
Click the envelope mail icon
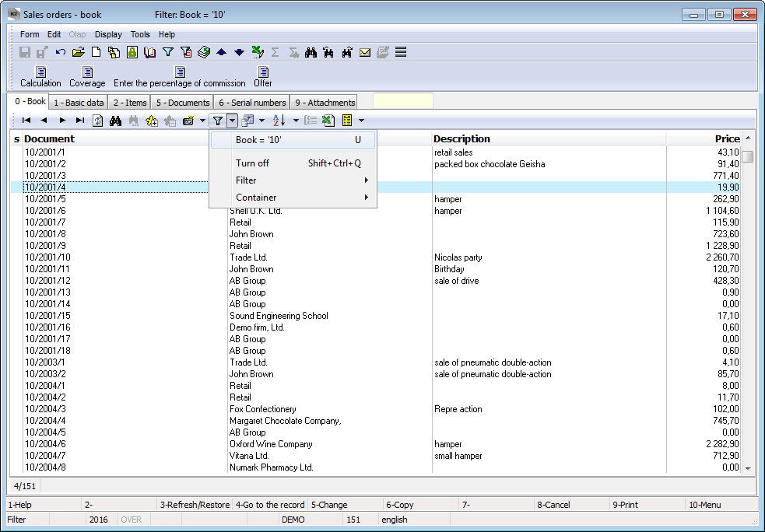[x=365, y=53]
